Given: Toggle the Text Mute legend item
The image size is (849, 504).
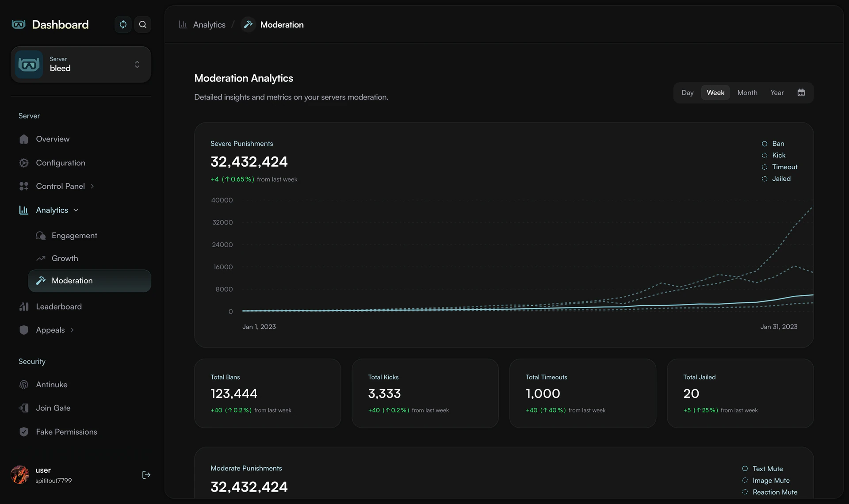Looking at the screenshot, I should click(x=762, y=469).
